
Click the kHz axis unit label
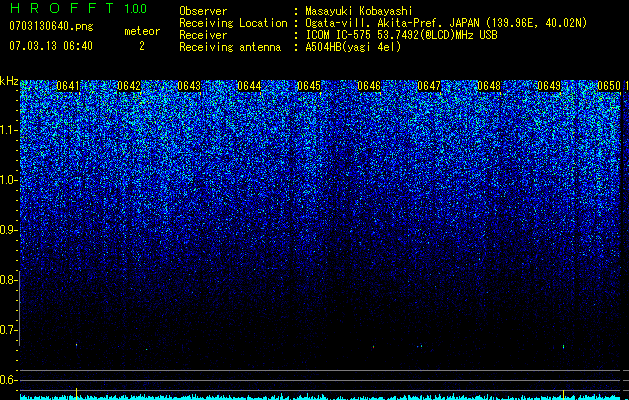[x=9, y=81]
